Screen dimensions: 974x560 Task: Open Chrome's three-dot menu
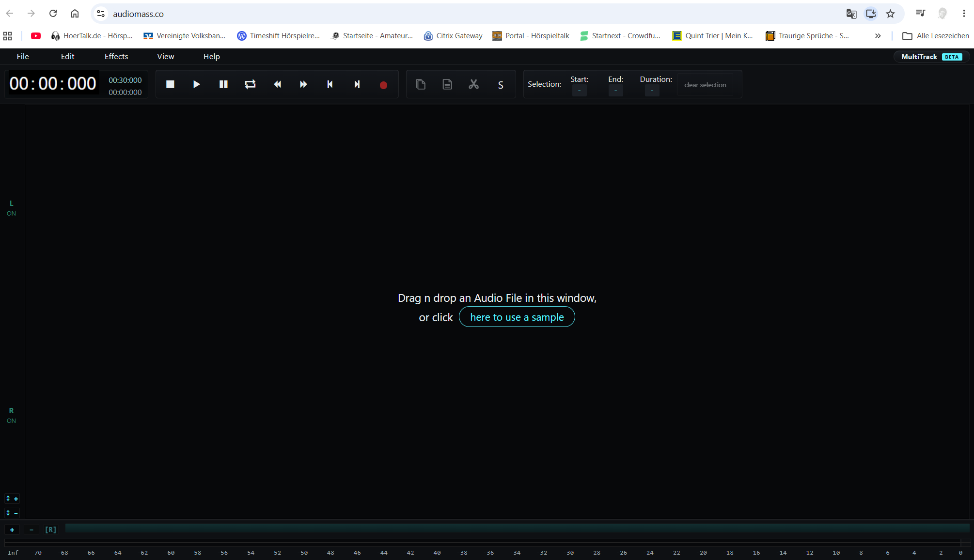[963, 14]
